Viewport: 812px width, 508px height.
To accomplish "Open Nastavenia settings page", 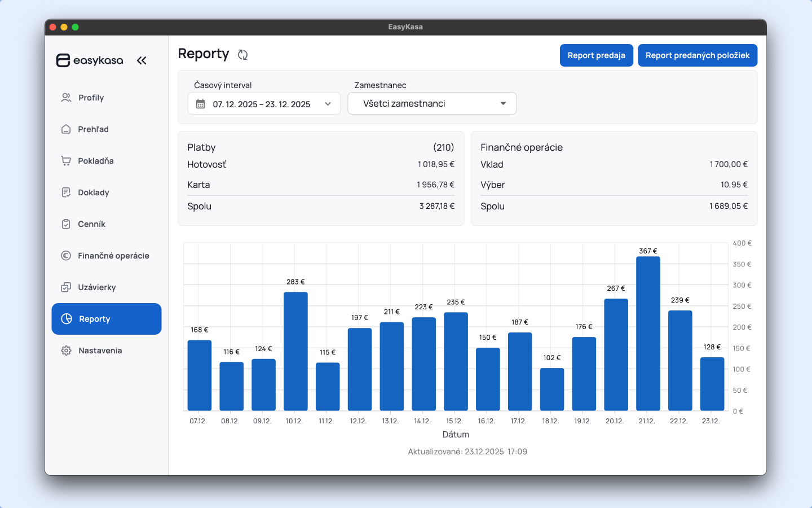I will (x=107, y=351).
